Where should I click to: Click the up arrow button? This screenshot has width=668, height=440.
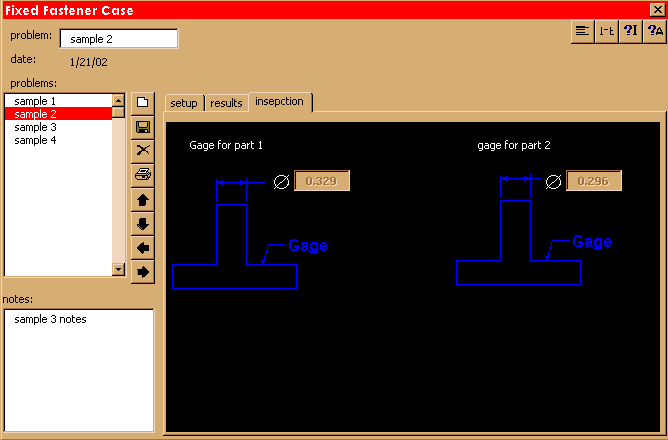[143, 199]
